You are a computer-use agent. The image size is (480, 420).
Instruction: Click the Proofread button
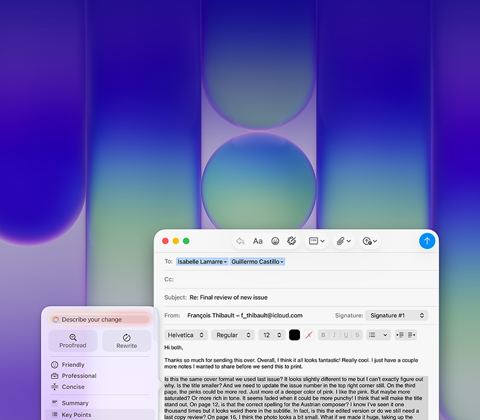73,341
